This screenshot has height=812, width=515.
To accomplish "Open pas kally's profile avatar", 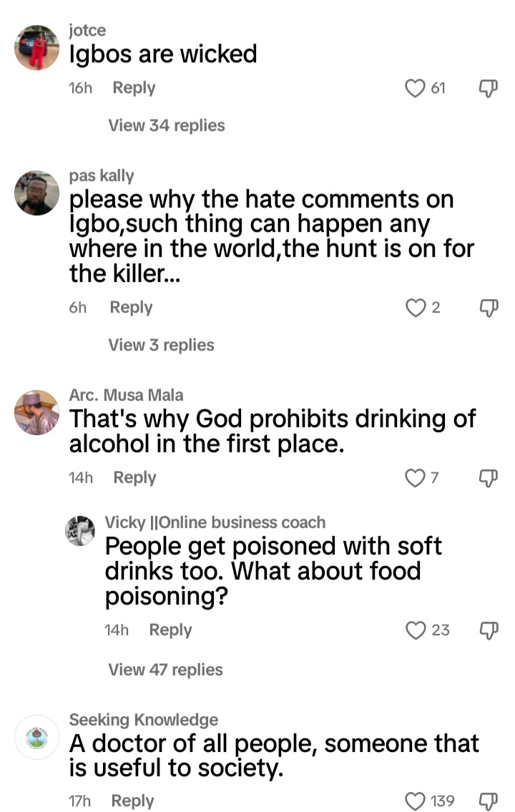I will pyautogui.click(x=36, y=193).
